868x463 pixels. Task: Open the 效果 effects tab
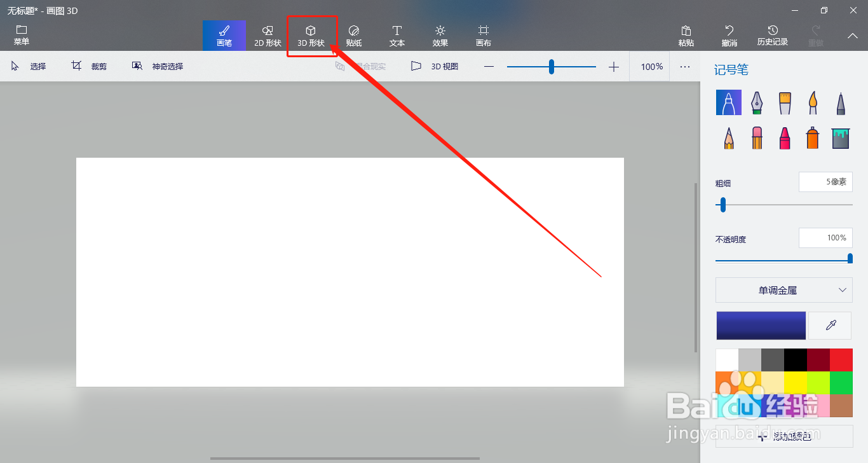tap(440, 36)
